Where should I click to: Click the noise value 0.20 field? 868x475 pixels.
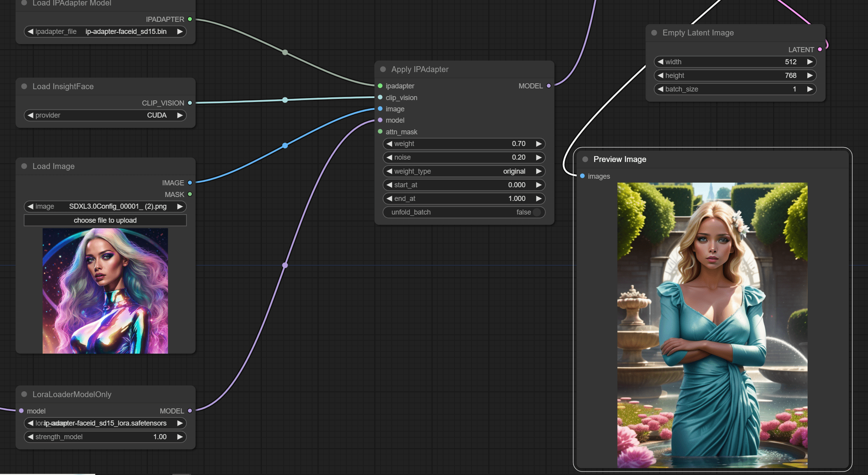pos(464,157)
